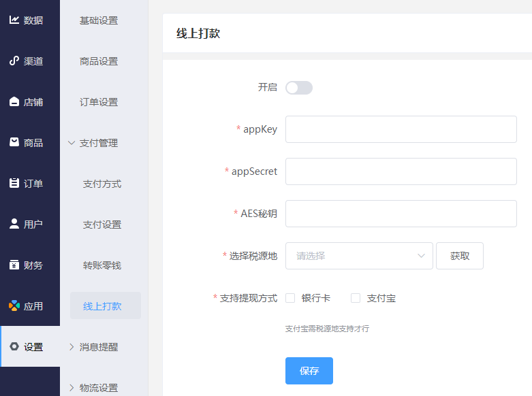
Task: Click the 店铺 shop icon
Action: tap(14, 101)
